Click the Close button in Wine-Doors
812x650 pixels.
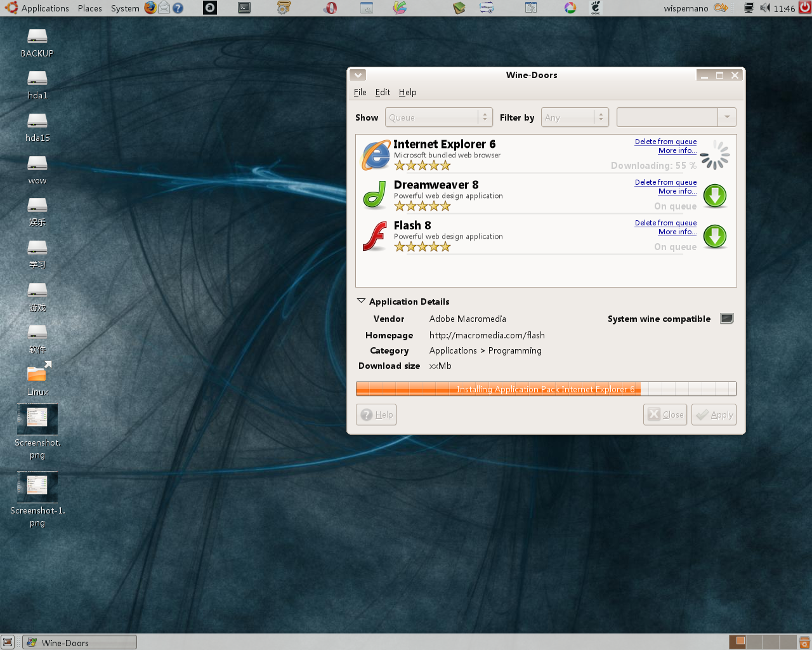(665, 415)
